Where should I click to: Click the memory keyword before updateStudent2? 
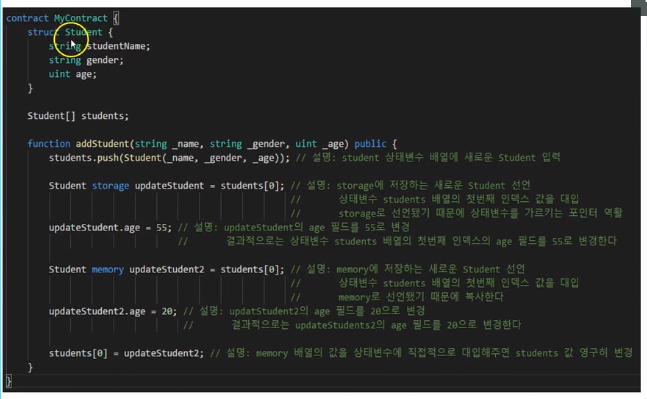point(107,269)
